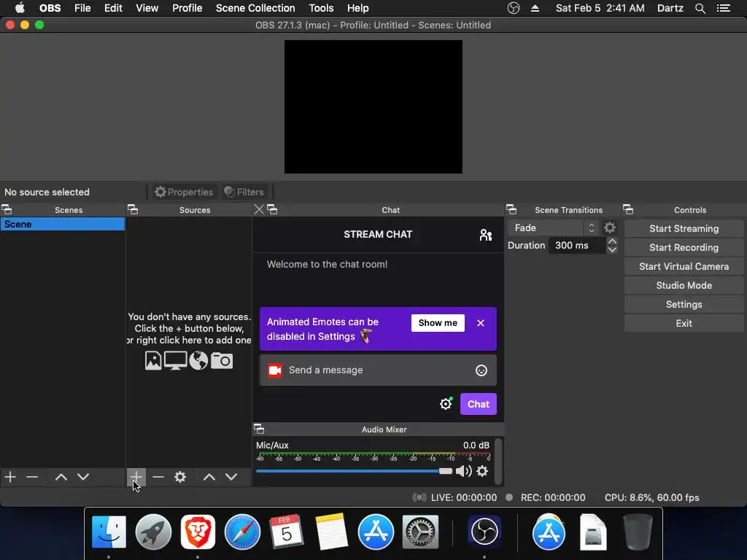Image resolution: width=747 pixels, height=560 pixels.
Task: Move scene down arrow in Scenes panel
Action: tap(83, 477)
